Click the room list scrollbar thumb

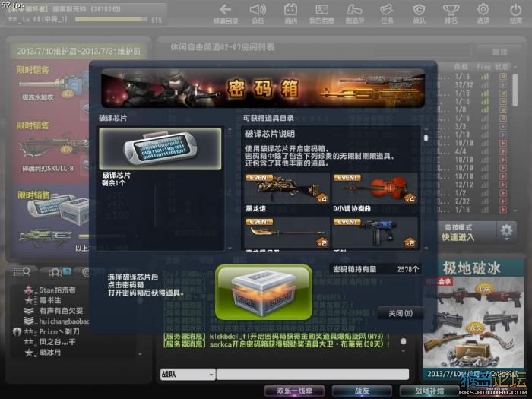point(515,90)
